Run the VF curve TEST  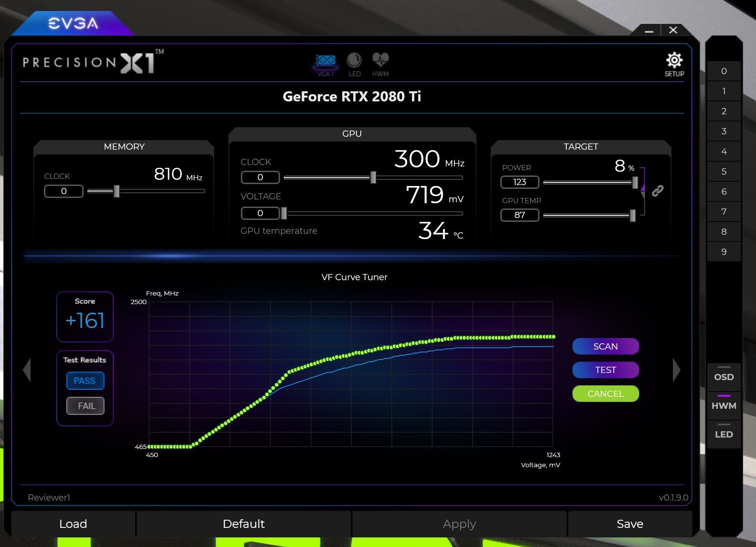(x=605, y=370)
